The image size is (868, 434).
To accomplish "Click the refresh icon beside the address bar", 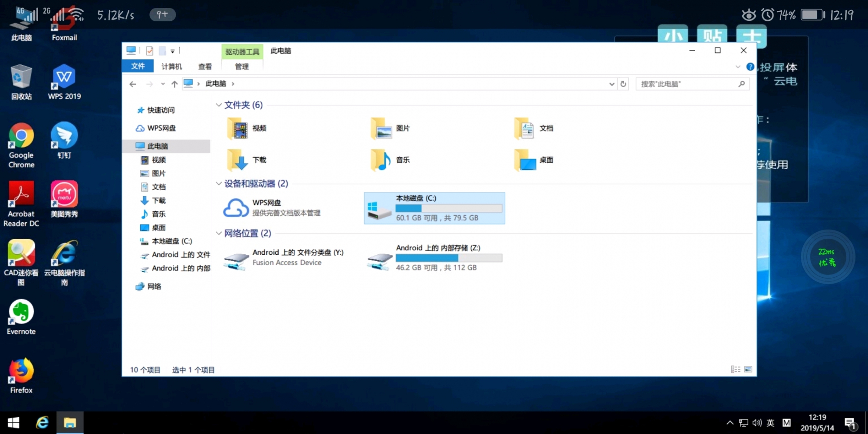I will point(623,84).
